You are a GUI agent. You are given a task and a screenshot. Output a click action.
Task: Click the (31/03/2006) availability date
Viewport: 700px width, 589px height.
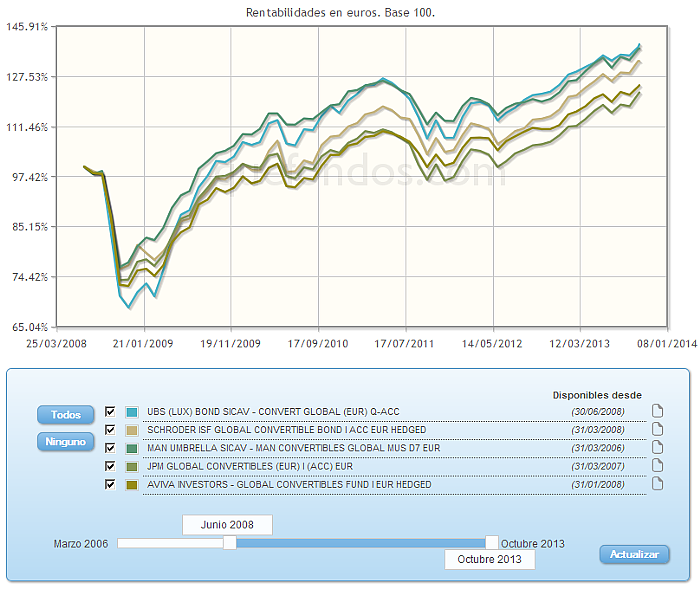598,448
